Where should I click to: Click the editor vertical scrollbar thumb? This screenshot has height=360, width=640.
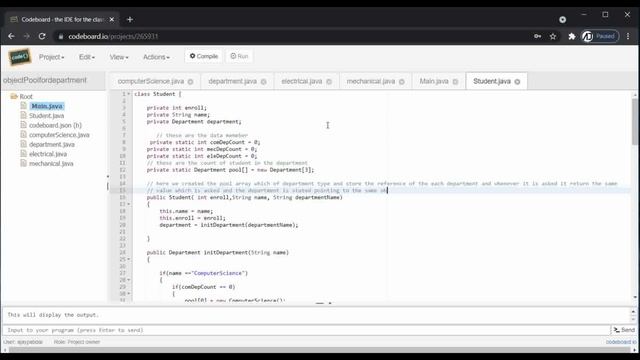coord(635,121)
